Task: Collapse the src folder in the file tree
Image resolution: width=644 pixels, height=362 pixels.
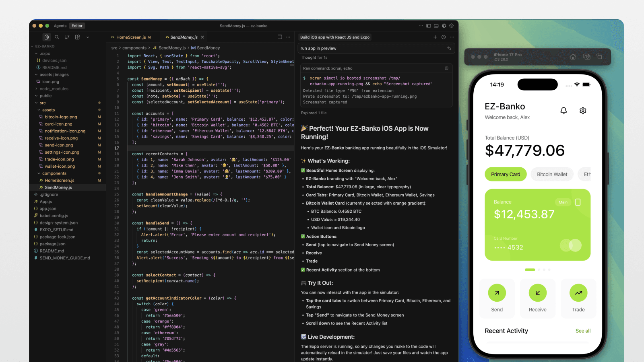Action: point(43,103)
